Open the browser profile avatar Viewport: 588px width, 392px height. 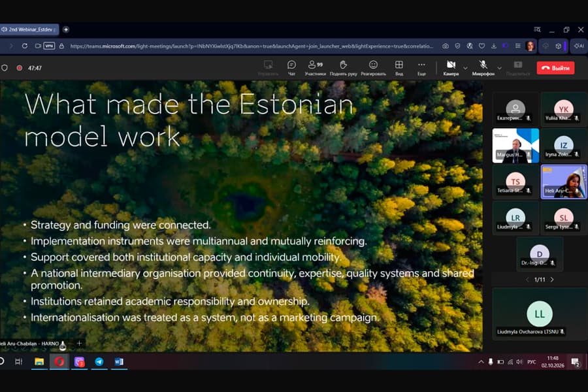[x=530, y=46]
